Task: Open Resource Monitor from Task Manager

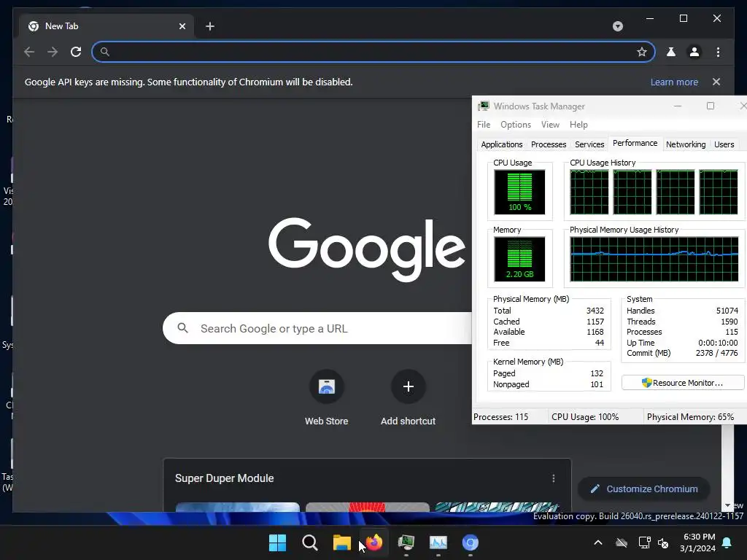Action: (x=682, y=383)
